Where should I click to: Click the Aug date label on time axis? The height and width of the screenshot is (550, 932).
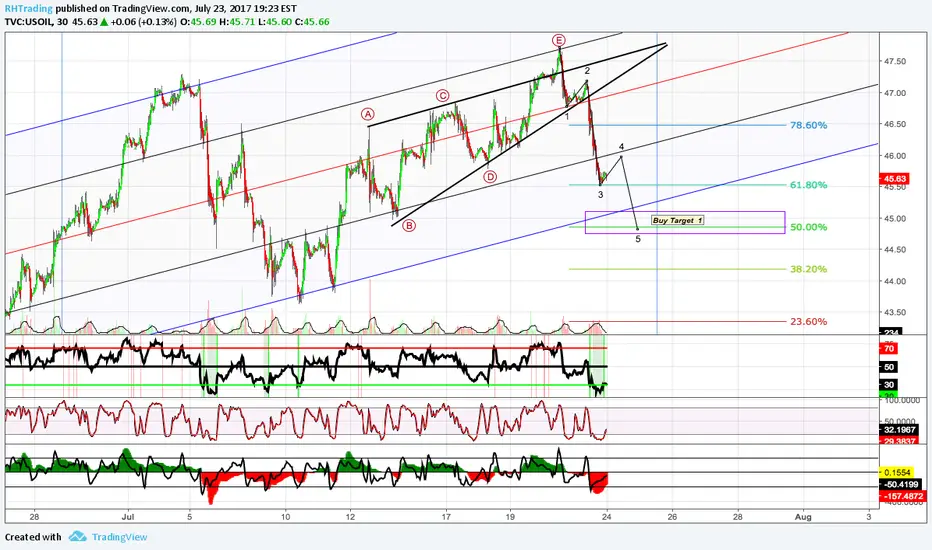coord(803,517)
